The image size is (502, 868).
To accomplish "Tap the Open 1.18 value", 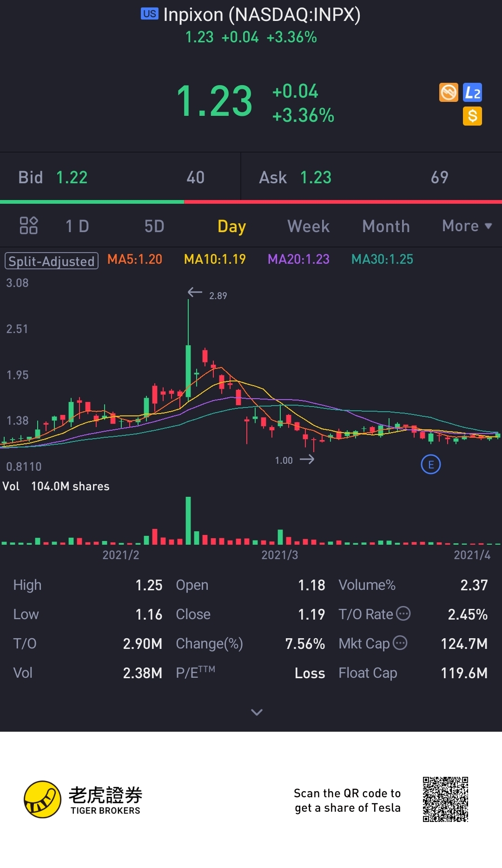I will [x=311, y=585].
